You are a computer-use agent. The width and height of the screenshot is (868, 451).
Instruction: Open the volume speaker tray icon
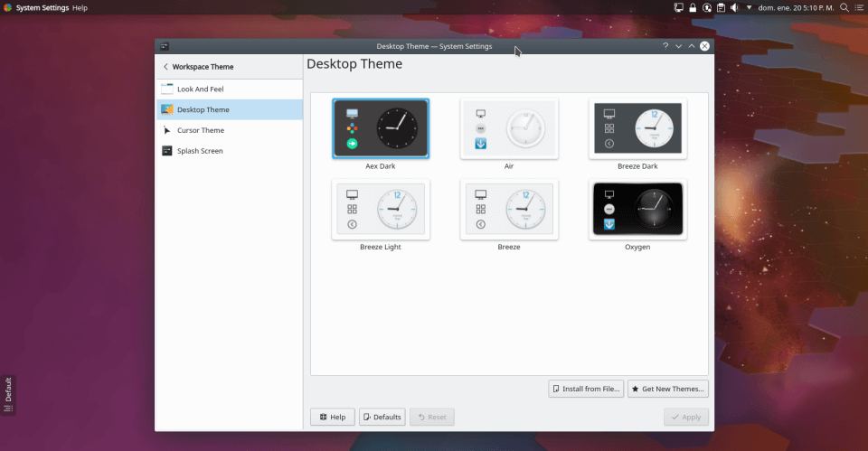click(734, 8)
